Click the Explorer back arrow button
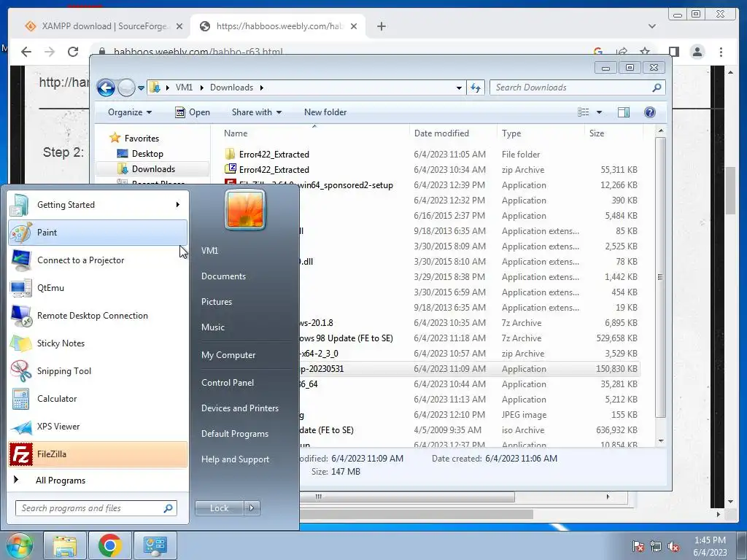The image size is (747, 560). [106, 87]
